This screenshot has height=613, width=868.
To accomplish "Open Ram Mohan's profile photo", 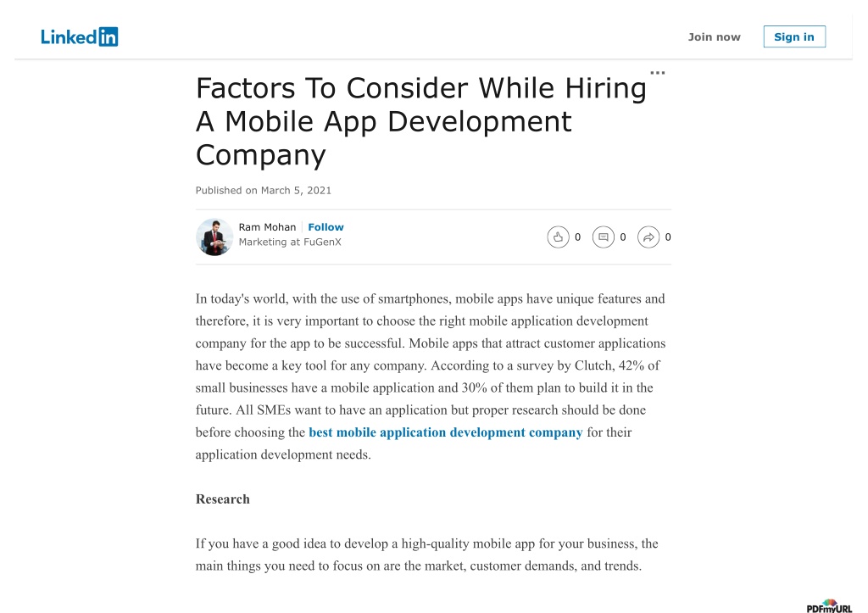I will [214, 237].
